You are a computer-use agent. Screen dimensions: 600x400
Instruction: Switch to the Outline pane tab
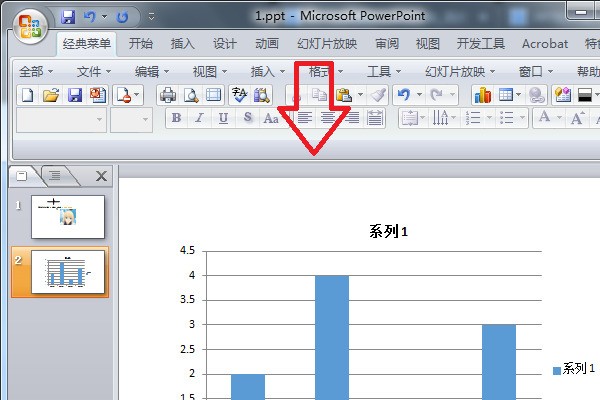coord(56,176)
